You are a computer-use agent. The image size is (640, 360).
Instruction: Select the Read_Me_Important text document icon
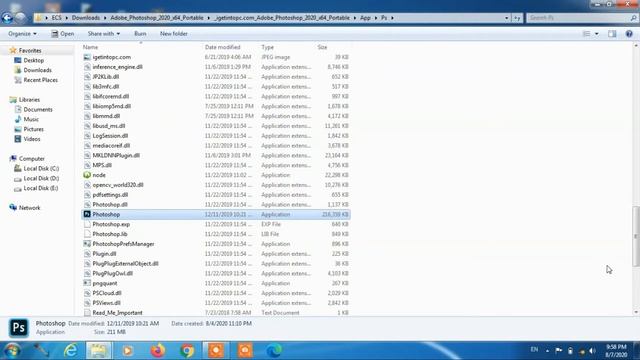(87, 313)
